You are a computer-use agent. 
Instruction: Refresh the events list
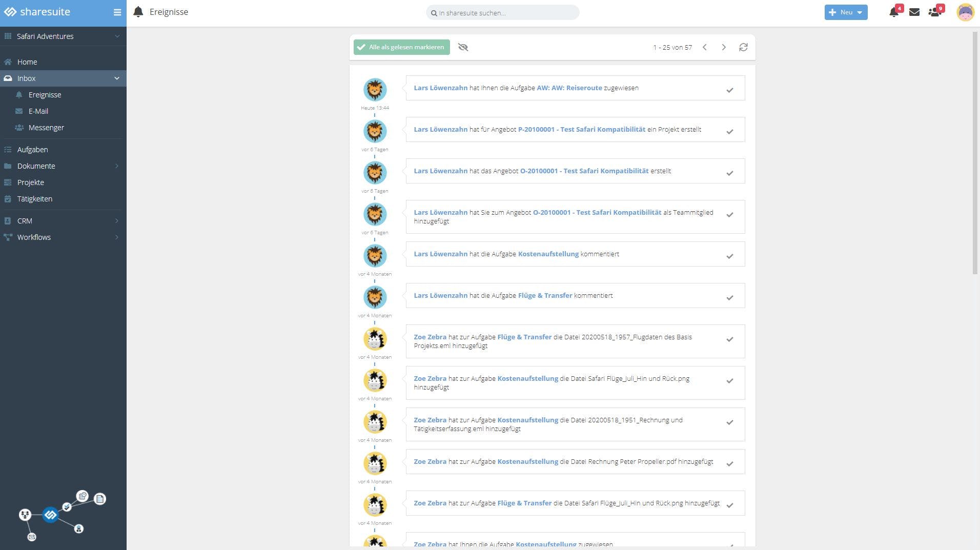point(743,47)
